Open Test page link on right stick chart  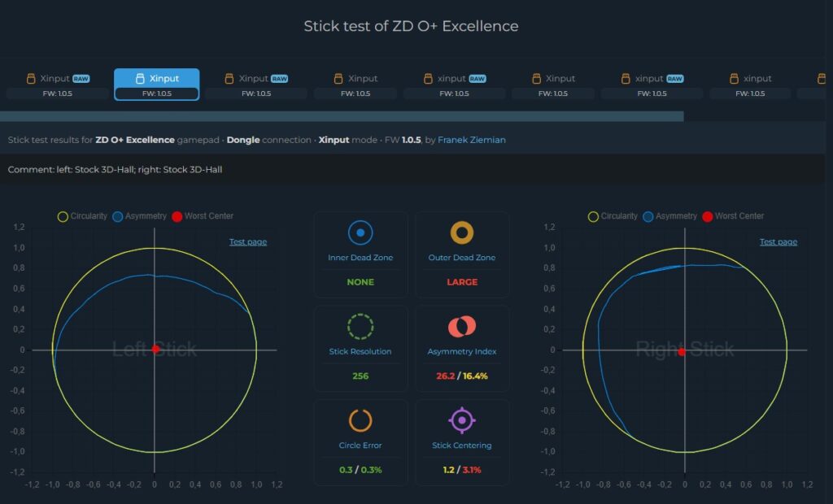tap(778, 241)
